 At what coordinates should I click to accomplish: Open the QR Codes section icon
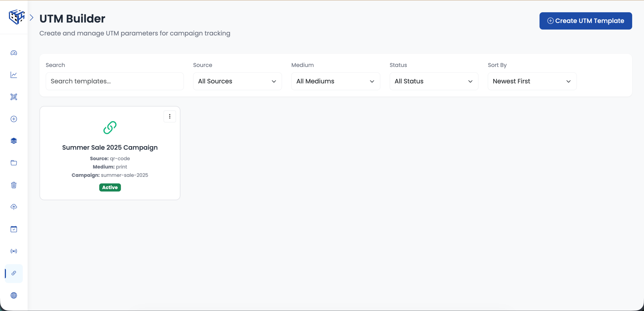tap(14, 97)
